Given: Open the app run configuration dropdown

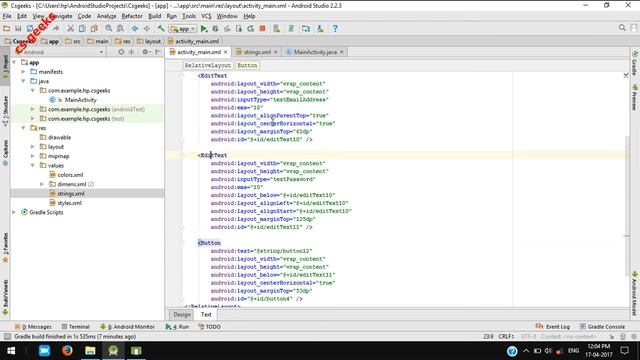Looking at the screenshot, I should coord(183,29).
